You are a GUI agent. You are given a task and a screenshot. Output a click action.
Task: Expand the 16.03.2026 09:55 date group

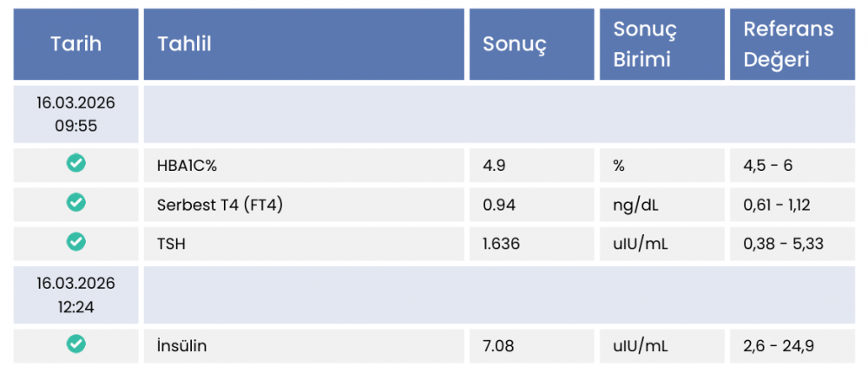click(76, 115)
